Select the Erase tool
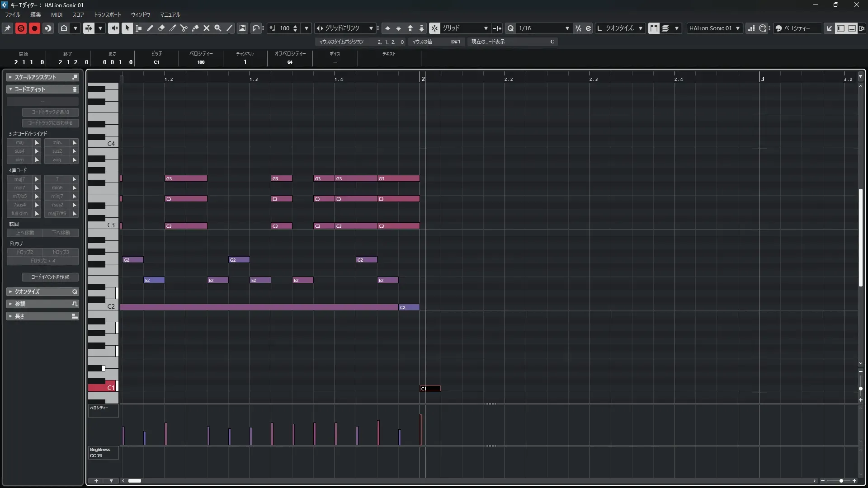Image resolution: width=868 pixels, height=488 pixels. point(161,28)
